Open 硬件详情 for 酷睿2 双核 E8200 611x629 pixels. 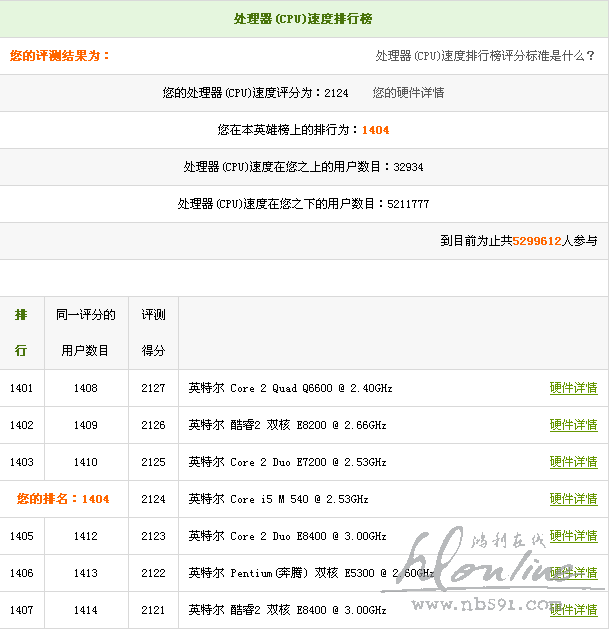tap(573, 425)
